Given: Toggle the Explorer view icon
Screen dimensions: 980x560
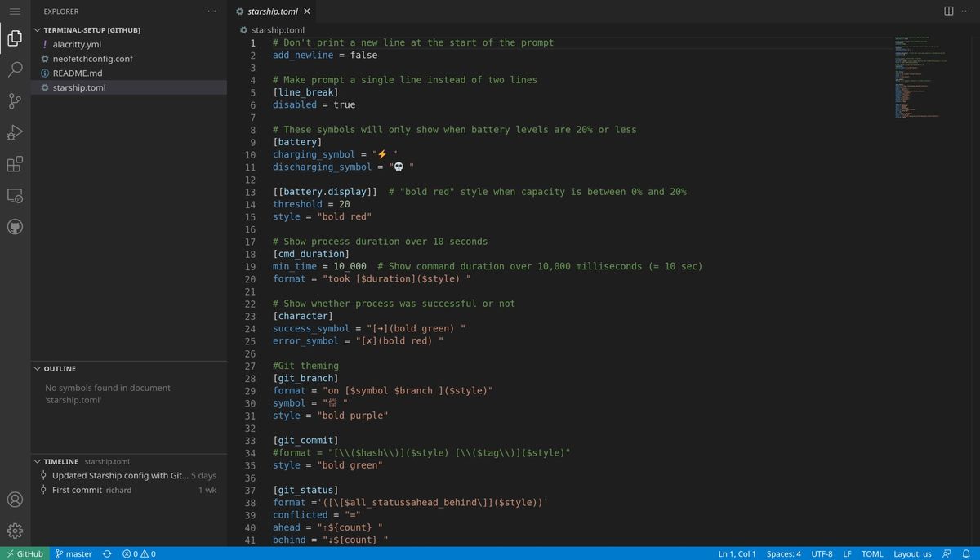Looking at the screenshot, I should (14, 37).
